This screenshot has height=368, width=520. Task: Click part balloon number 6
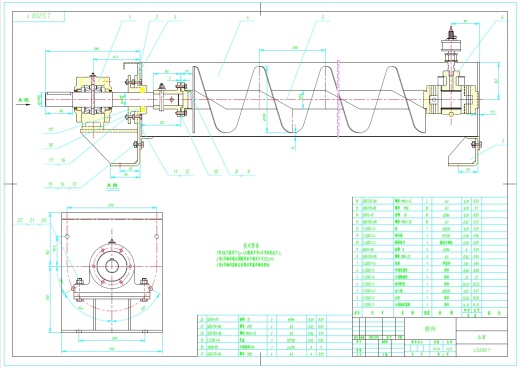(502, 17)
